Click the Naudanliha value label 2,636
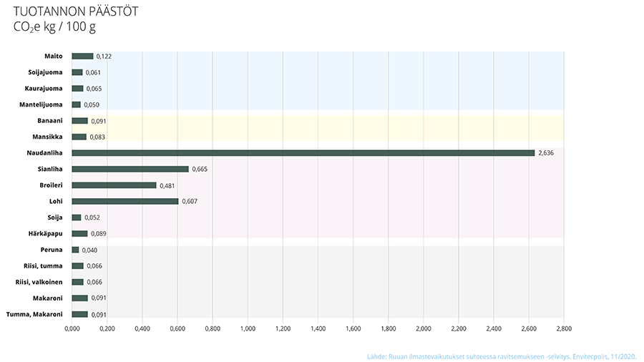 [x=547, y=153]
